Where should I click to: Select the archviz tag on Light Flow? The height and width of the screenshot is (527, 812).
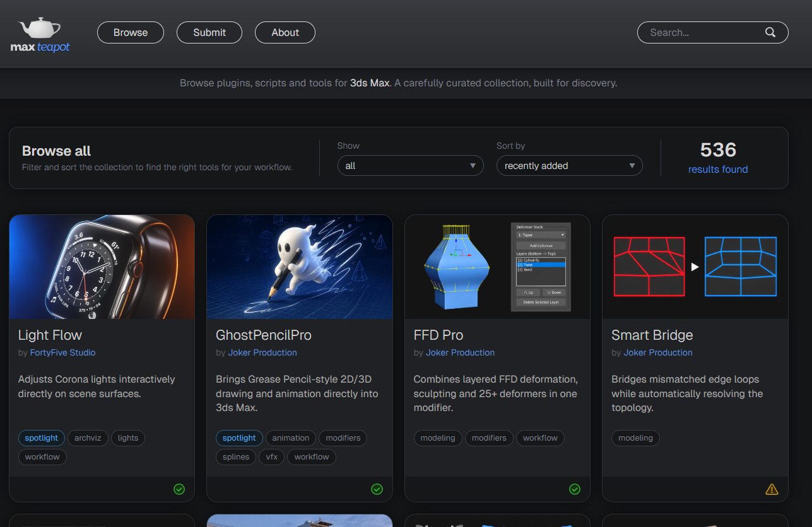[x=88, y=438]
